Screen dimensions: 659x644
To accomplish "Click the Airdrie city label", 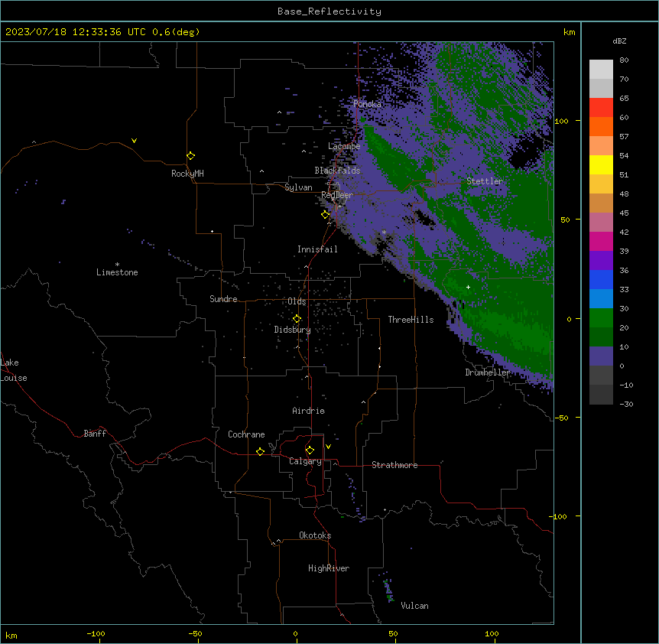I will click(x=309, y=411).
